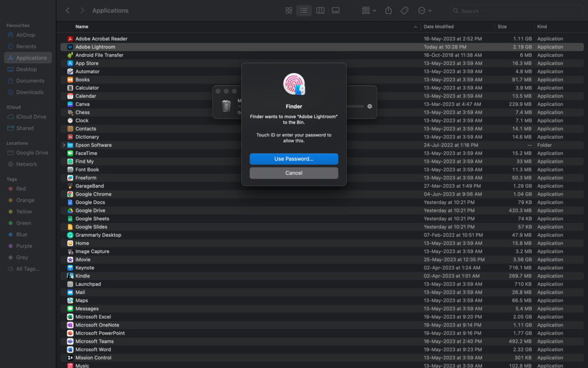This screenshot has height=368, width=588.
Task: Stop the move-to-Bin progress
Action: (370, 106)
